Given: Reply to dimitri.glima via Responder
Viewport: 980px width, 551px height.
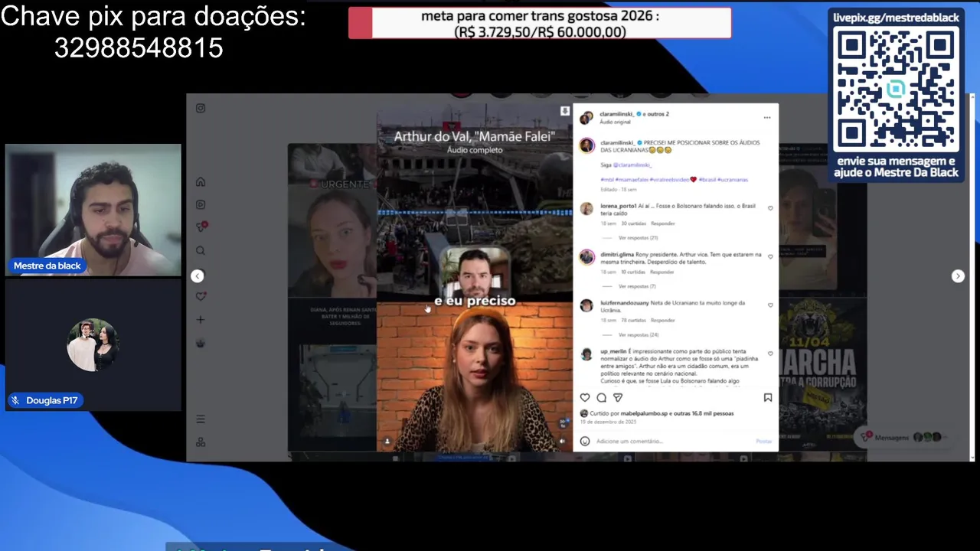Looking at the screenshot, I should 661,272.
